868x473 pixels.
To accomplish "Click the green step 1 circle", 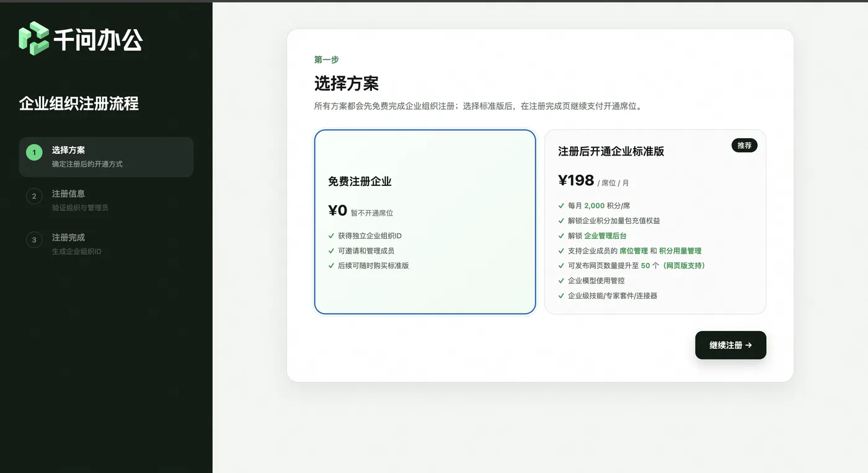I will click(x=34, y=152).
